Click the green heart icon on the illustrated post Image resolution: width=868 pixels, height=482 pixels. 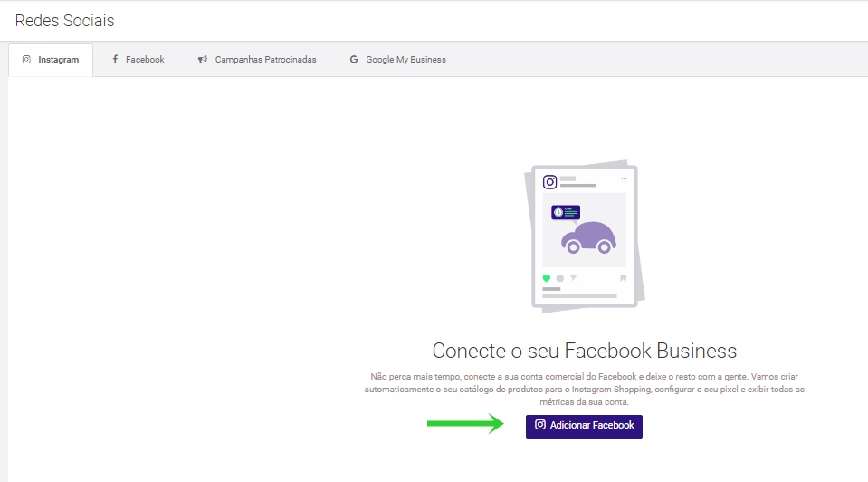[547, 278]
